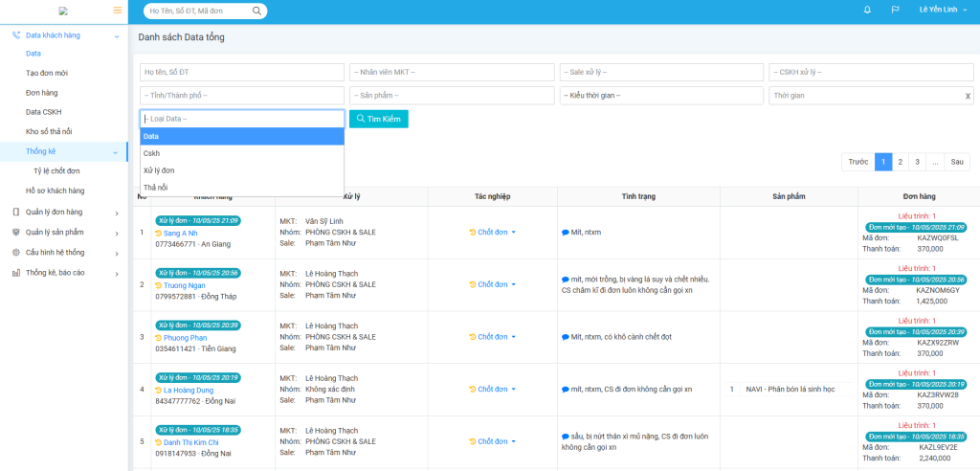Open customer Truong Ngan link
The image size is (980, 471).
(184, 285)
